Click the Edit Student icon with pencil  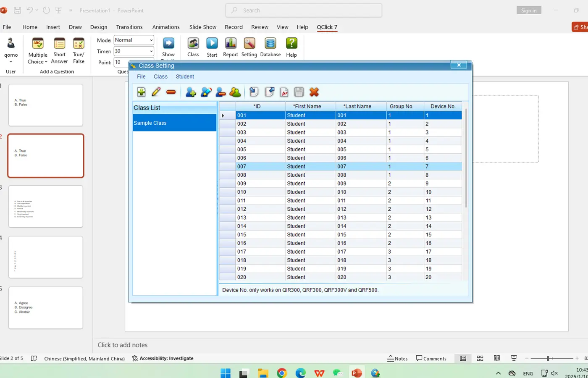(206, 92)
